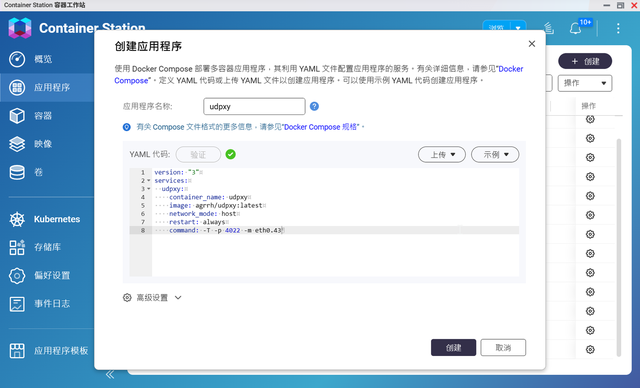Screen dimensions: 640x388
Task: Click the create (创建) button in dialog
Action: tap(453, 348)
